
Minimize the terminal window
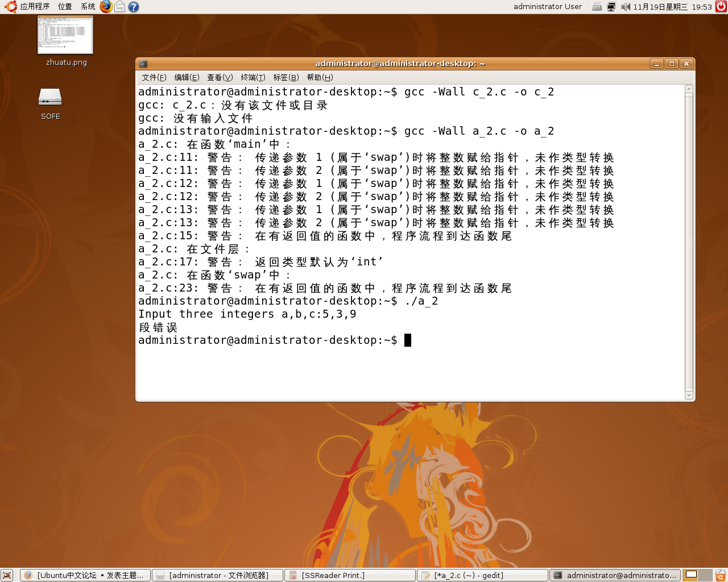coord(657,64)
